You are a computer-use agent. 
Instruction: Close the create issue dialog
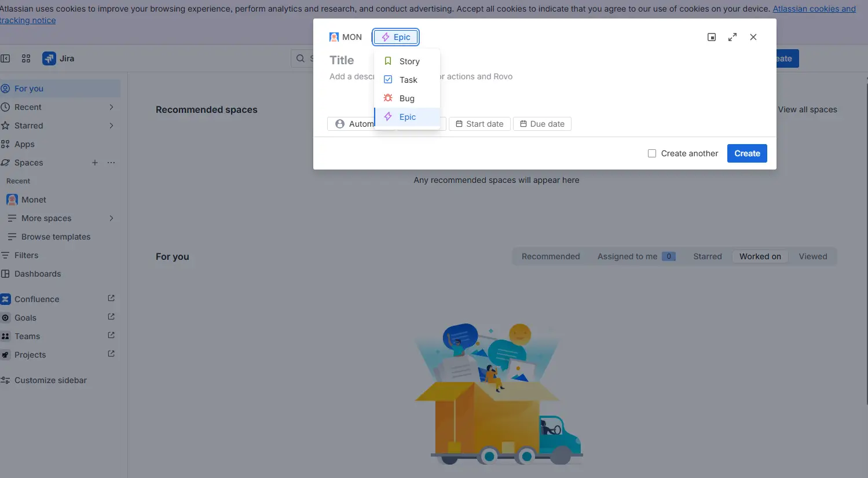tap(753, 37)
